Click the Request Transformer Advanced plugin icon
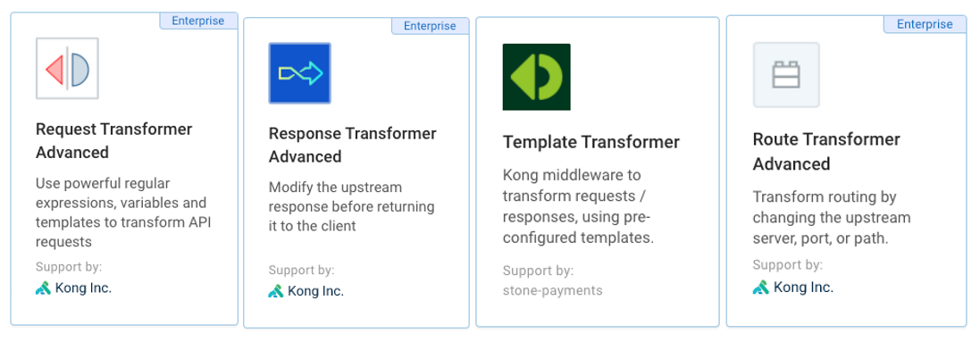The width and height of the screenshot is (980, 342). (67, 68)
